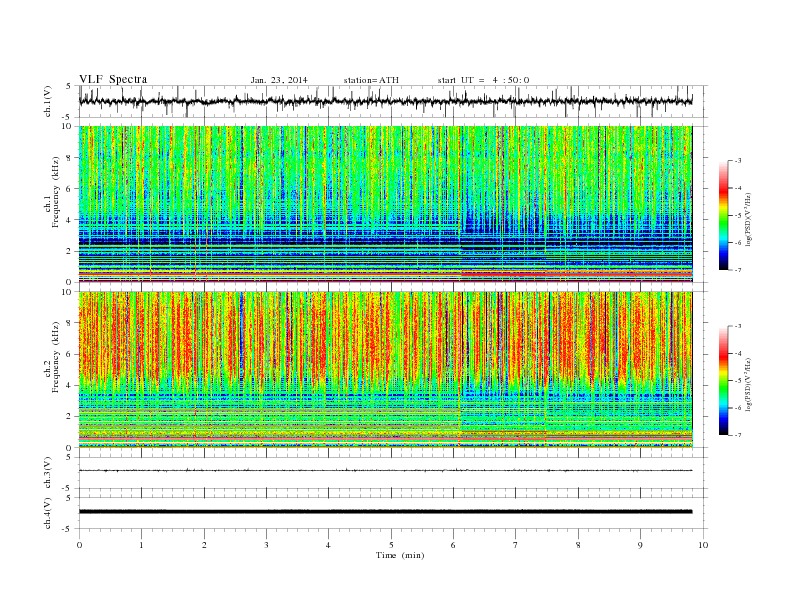Click the 'Time (min)' x-axis label
Image resolution: width=792 pixels, height=612 pixels.
pyautogui.click(x=400, y=555)
